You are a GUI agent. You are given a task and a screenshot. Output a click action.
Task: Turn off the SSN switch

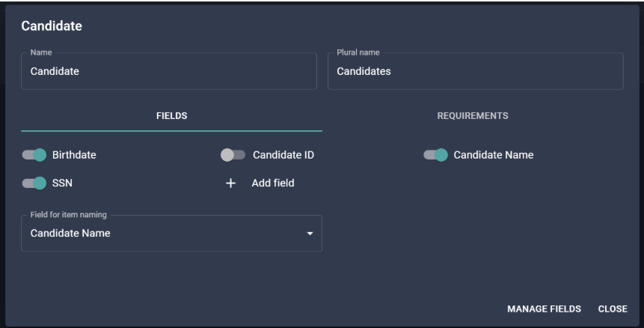click(x=34, y=183)
